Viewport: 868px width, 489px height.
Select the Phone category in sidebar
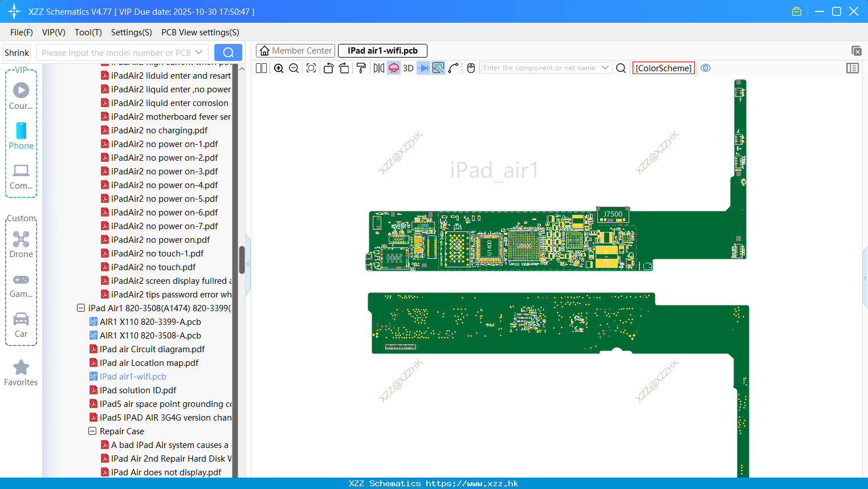[21, 136]
